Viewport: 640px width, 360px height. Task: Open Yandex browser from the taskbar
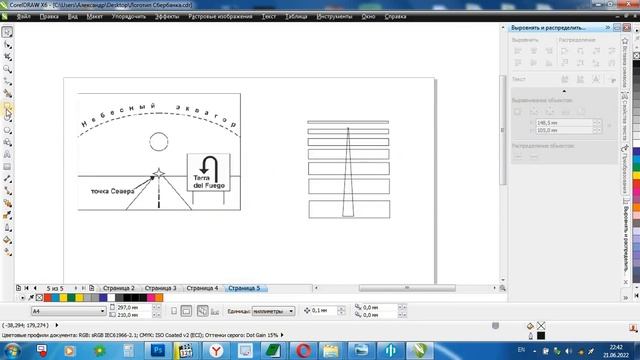216,351
